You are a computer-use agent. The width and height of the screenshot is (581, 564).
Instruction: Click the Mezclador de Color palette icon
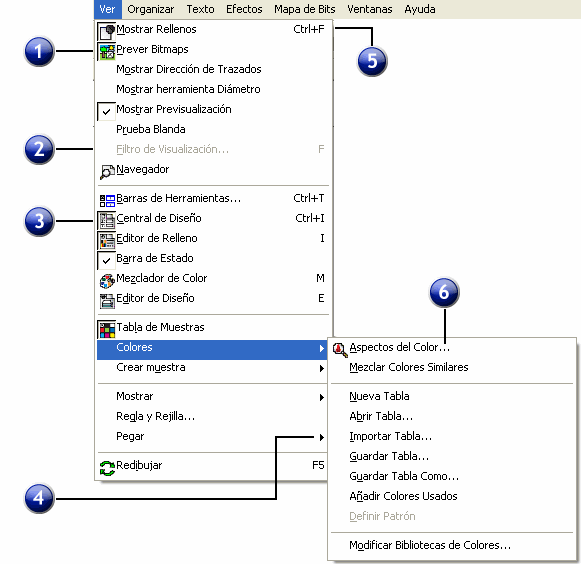coord(107,280)
